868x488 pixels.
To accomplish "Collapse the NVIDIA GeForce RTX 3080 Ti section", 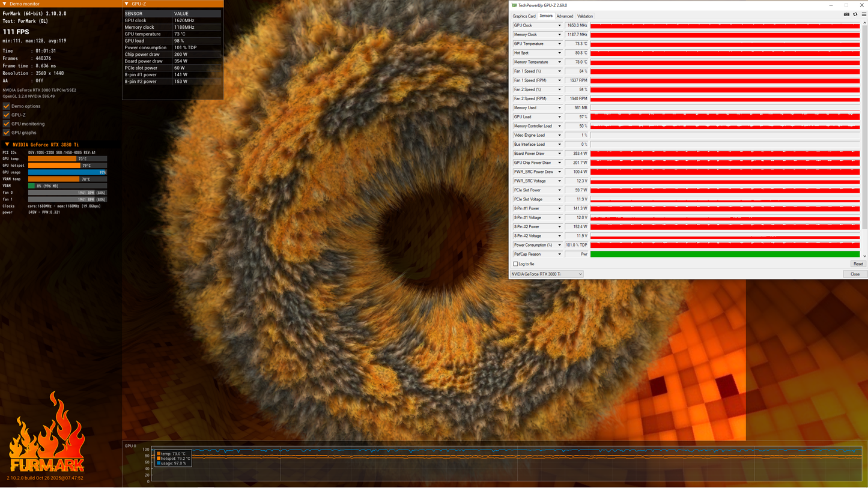I will [7, 145].
